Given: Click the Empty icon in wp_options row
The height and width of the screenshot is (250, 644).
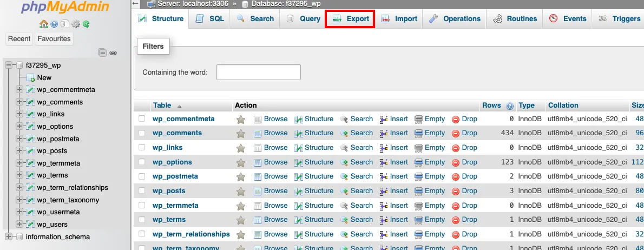Looking at the screenshot, I should (419, 162).
